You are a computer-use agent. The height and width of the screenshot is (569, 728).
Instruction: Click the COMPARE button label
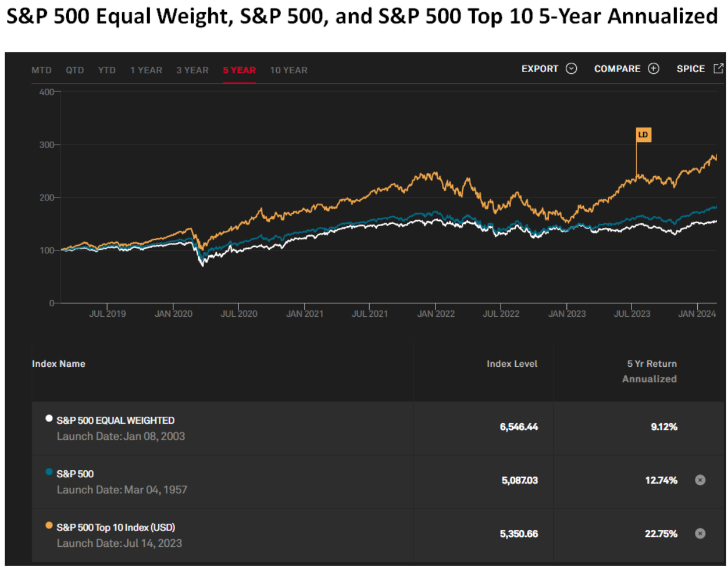[617, 69]
